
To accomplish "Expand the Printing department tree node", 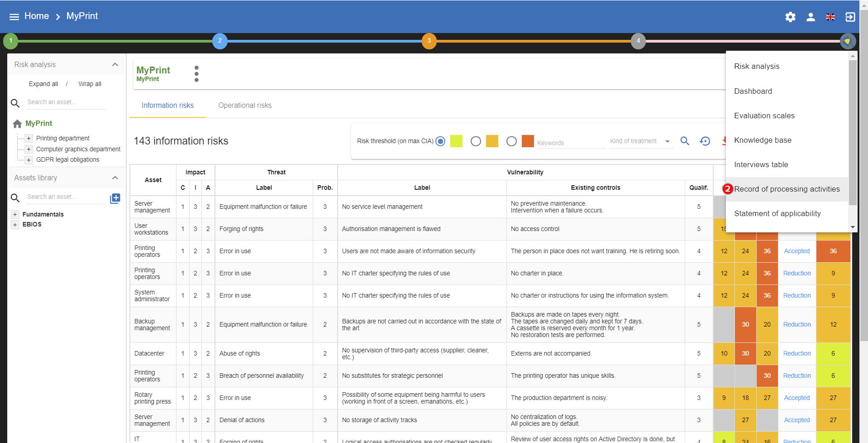I will tap(29, 139).
